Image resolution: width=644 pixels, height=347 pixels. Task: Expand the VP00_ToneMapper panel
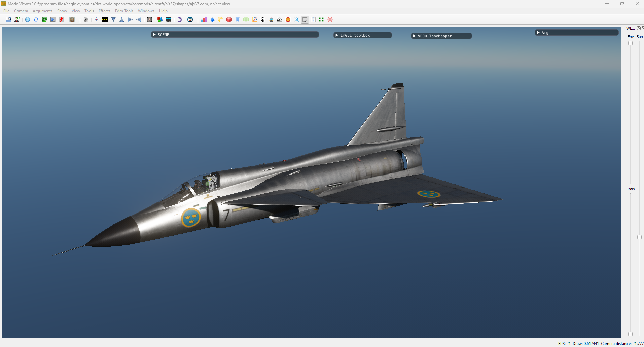click(x=441, y=36)
